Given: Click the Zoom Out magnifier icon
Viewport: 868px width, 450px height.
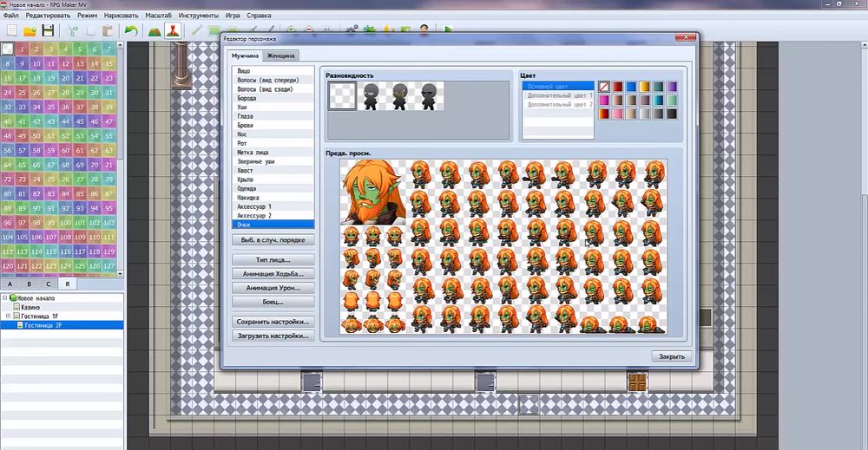Looking at the screenshot, I should tap(309, 29).
